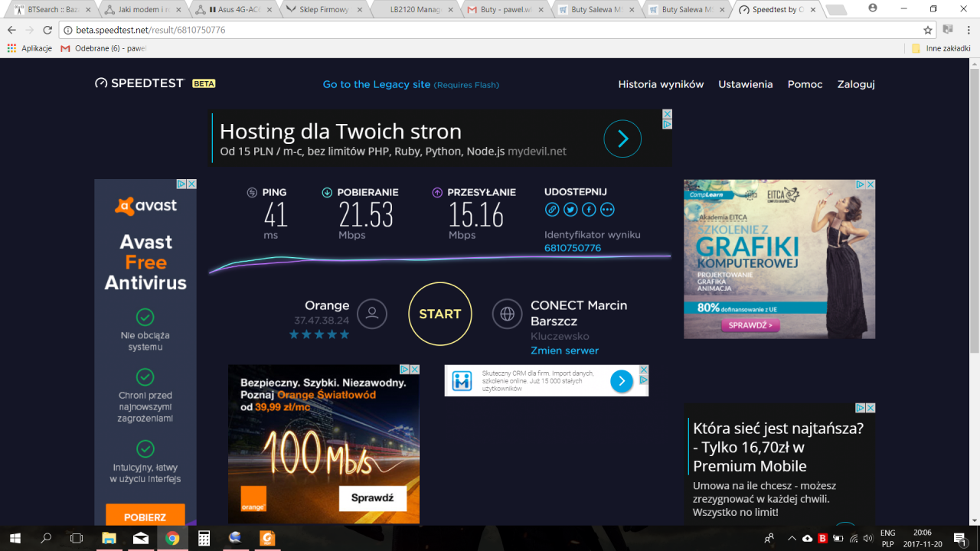Image resolution: width=980 pixels, height=551 pixels.
Task: Click POBIERZ button in Avast ad
Action: (145, 517)
